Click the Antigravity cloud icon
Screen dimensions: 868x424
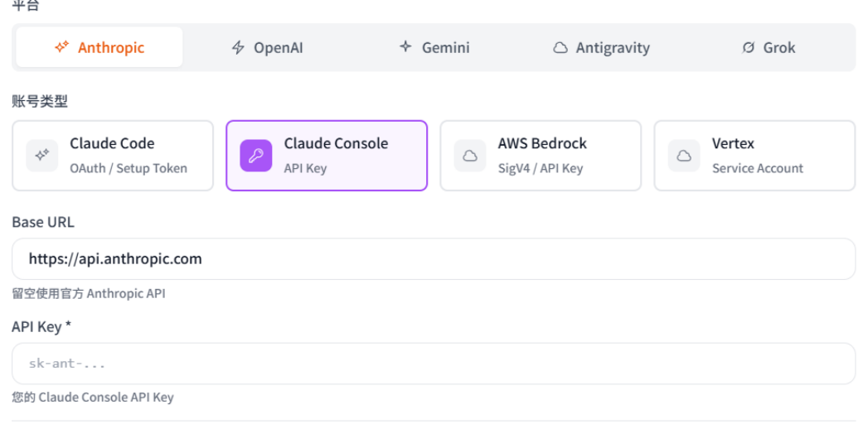click(x=560, y=48)
